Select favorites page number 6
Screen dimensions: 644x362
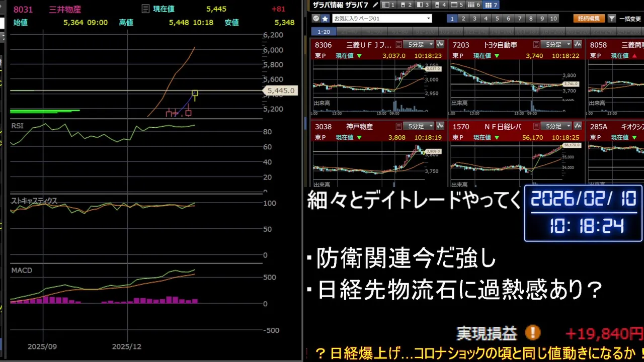point(508,19)
